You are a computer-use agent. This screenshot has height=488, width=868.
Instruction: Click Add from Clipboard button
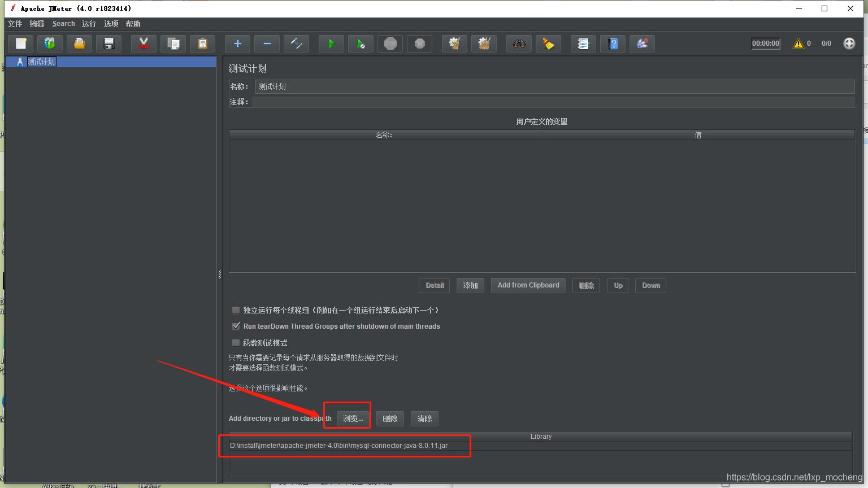(x=528, y=285)
